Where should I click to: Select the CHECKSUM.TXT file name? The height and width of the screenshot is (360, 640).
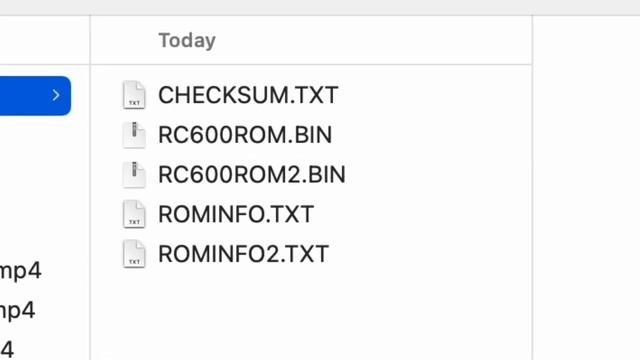pos(248,95)
